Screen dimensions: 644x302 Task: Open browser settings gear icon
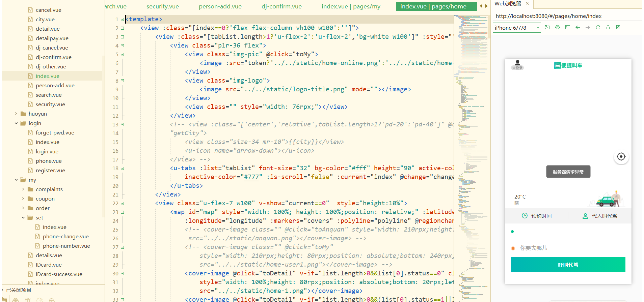[x=557, y=28]
